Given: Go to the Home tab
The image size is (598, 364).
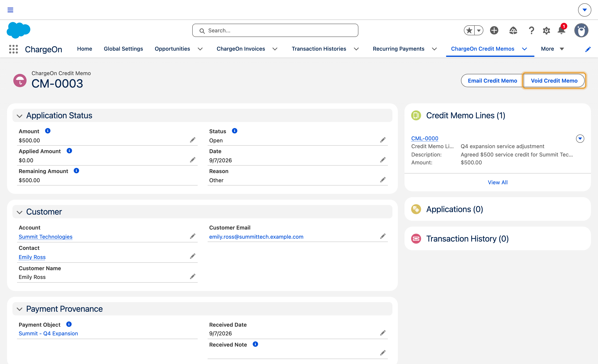Looking at the screenshot, I should [x=85, y=49].
